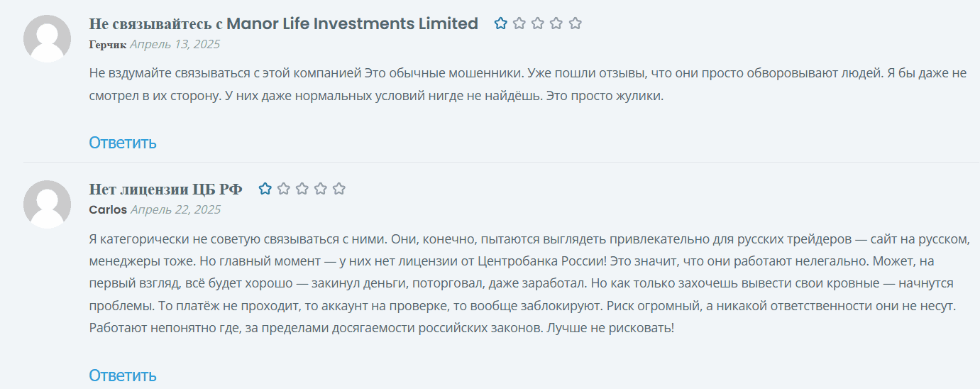Click the second star in Carlos's review rating
The image size is (980, 389).
284,189
